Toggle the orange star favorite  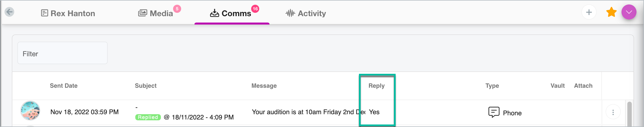[611, 12]
